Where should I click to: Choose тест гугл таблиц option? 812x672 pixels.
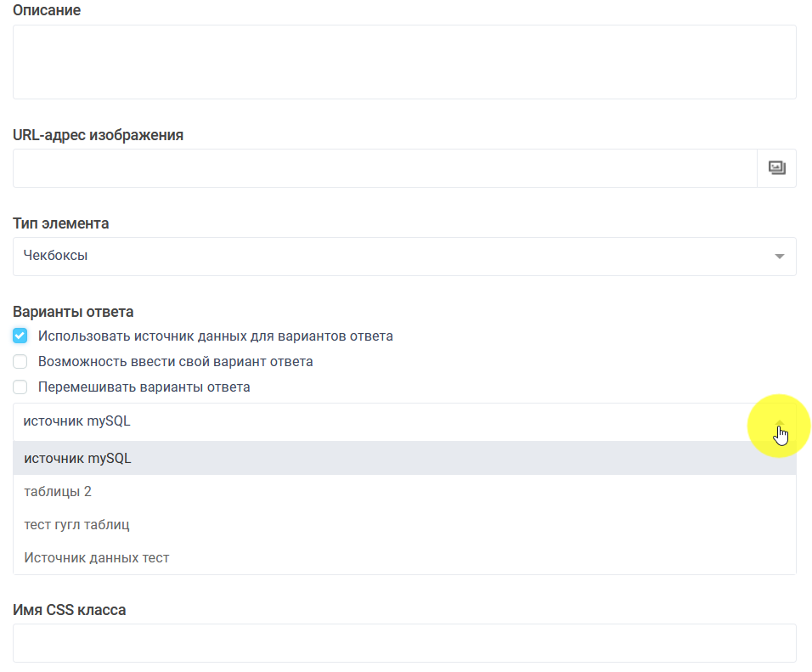point(76,524)
